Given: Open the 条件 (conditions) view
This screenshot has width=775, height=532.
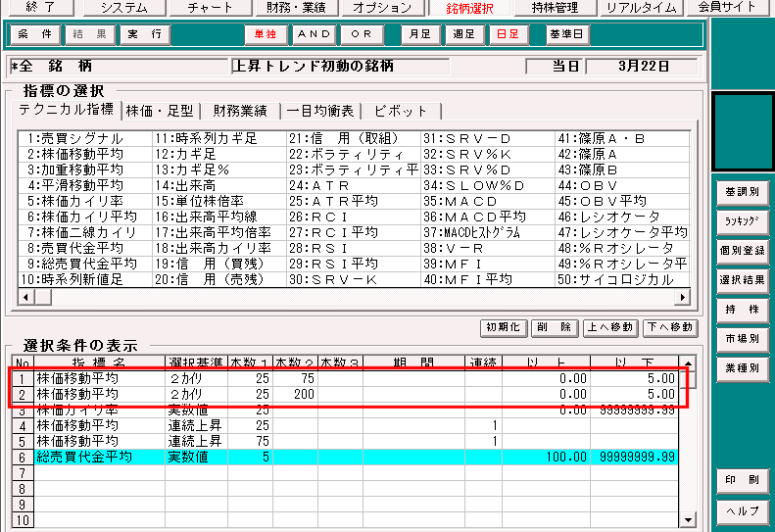Looking at the screenshot, I should [x=34, y=34].
